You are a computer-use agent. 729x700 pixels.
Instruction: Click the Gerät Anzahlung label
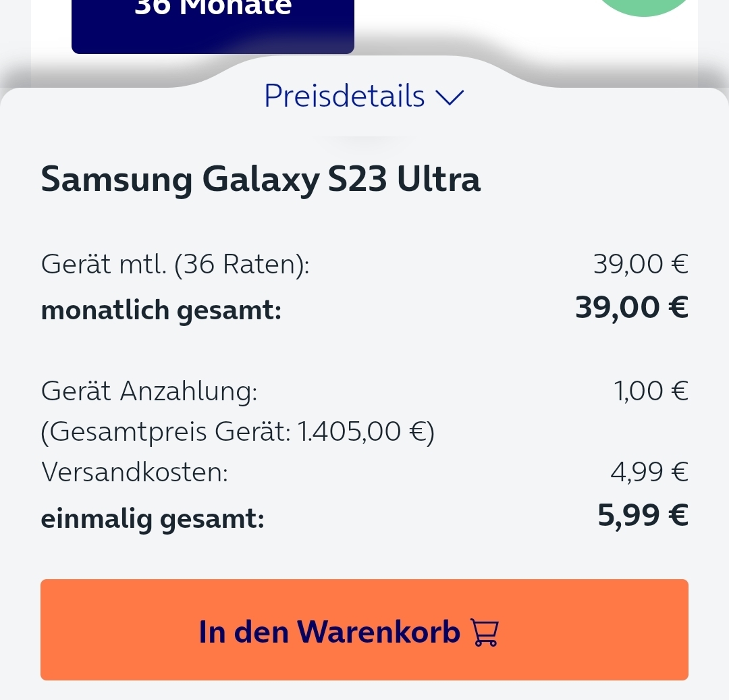point(149,391)
